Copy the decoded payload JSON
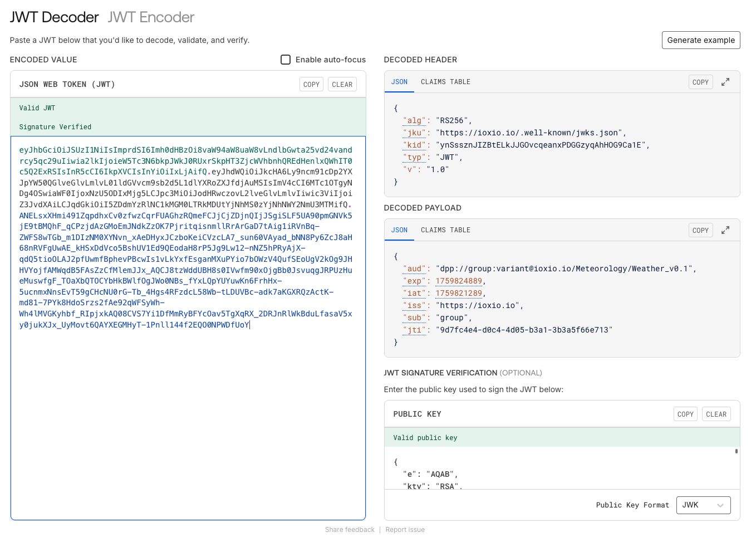The width and height of the screenshot is (756, 542). 700,230
